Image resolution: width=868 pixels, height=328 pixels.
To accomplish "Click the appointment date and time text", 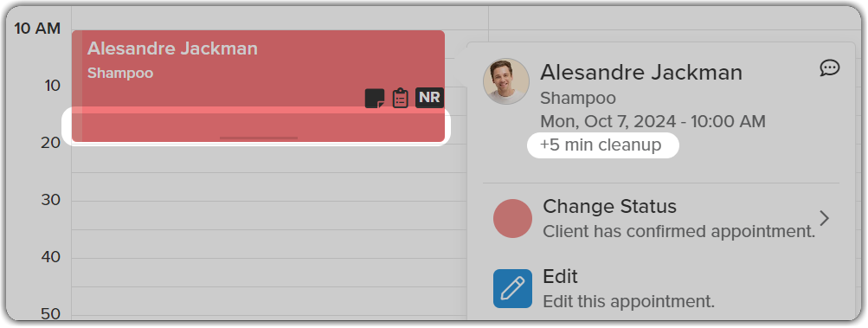I will point(653,121).
